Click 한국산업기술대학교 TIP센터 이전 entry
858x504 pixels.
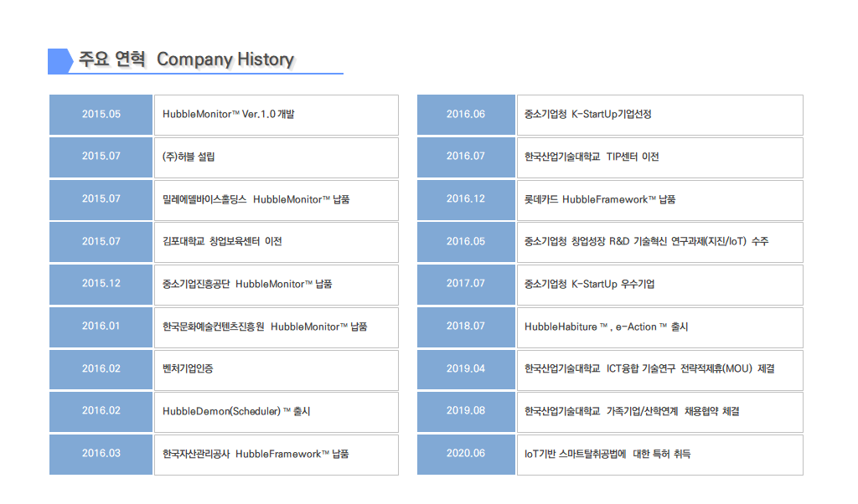click(592, 157)
